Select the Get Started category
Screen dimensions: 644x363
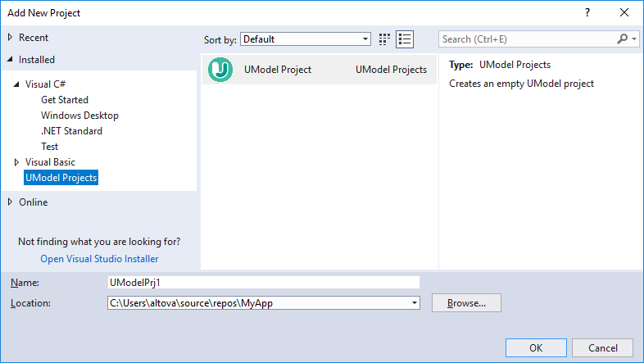pyautogui.click(x=65, y=100)
